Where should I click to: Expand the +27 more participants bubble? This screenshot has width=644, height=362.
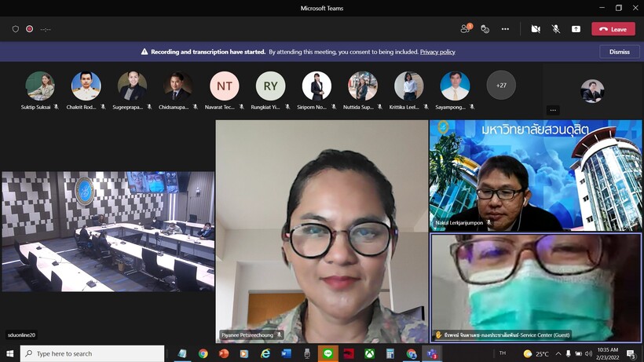[501, 86]
